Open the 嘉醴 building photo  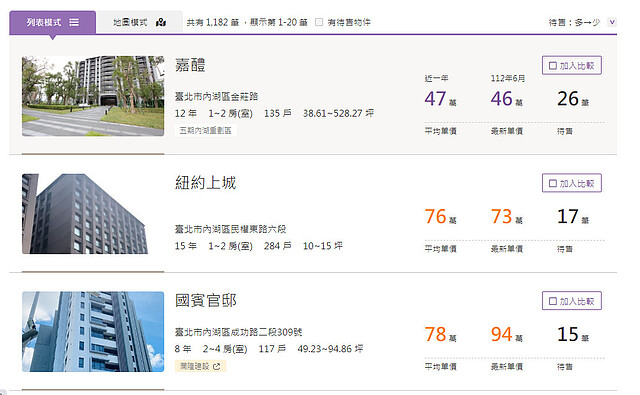(93, 96)
